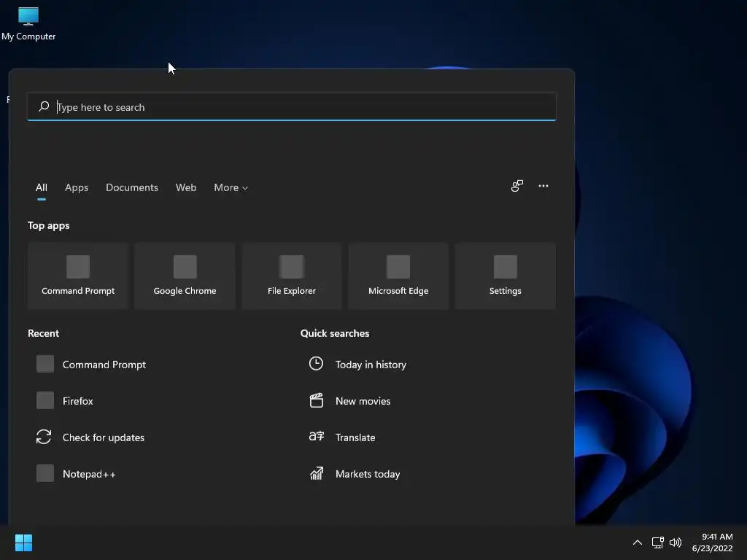
Task: Click the New movies clapperboard icon
Action: [317, 400]
